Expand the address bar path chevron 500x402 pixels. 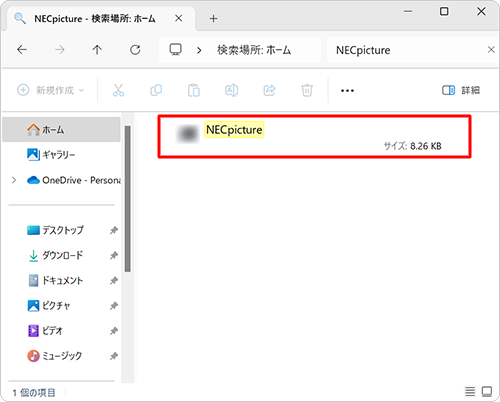coord(199,50)
